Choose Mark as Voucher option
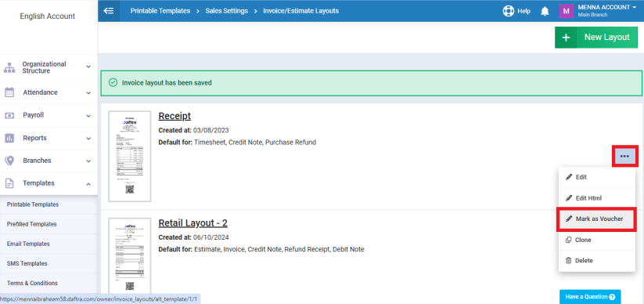Screen dimensions: 644x304 pos(597,219)
